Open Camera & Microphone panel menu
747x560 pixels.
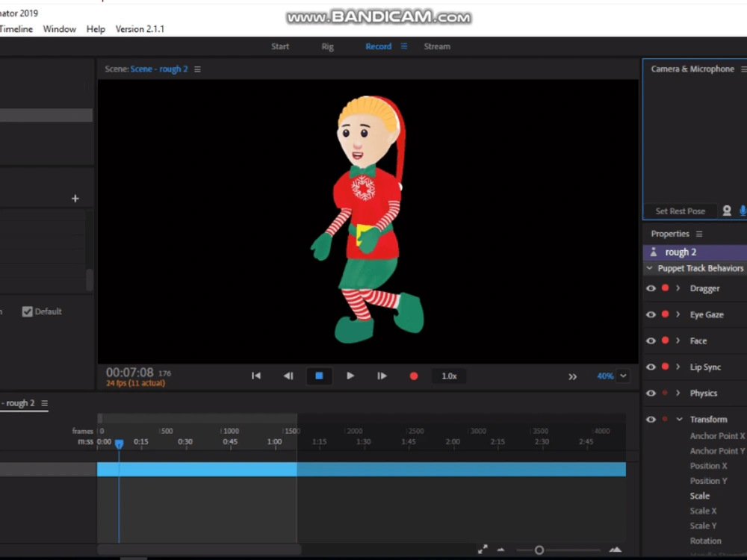(x=744, y=69)
